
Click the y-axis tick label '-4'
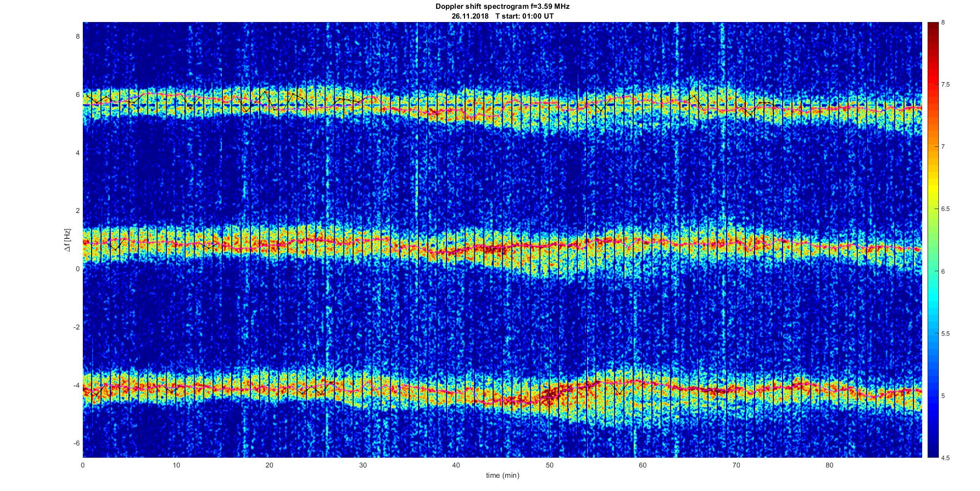[x=75, y=385]
